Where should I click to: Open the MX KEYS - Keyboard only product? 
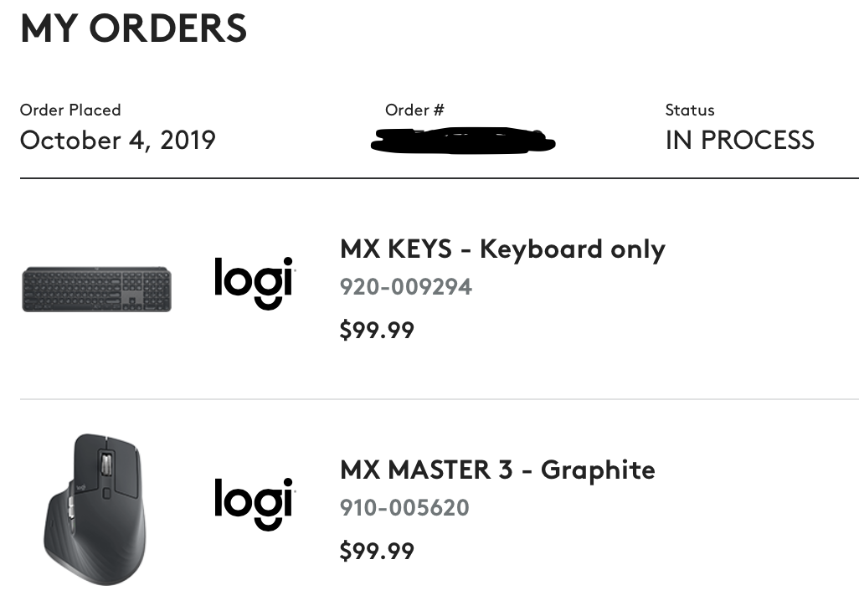tap(502, 249)
